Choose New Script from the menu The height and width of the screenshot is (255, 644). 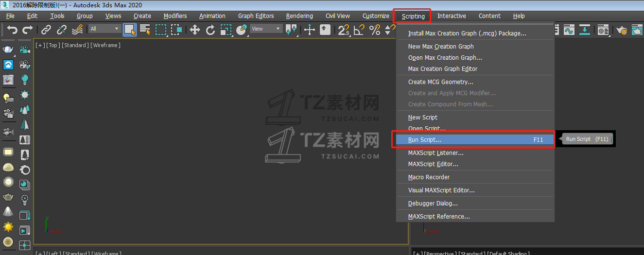tap(423, 118)
